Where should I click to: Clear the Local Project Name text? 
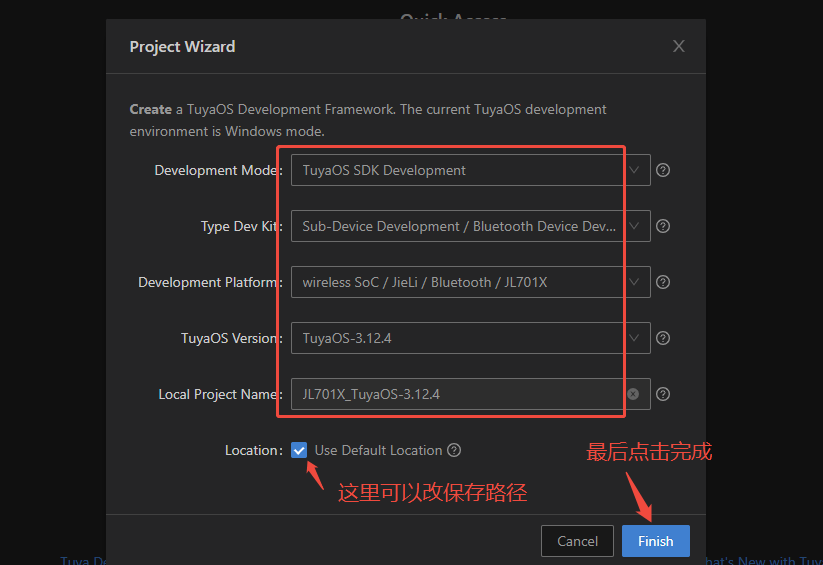[x=633, y=394]
